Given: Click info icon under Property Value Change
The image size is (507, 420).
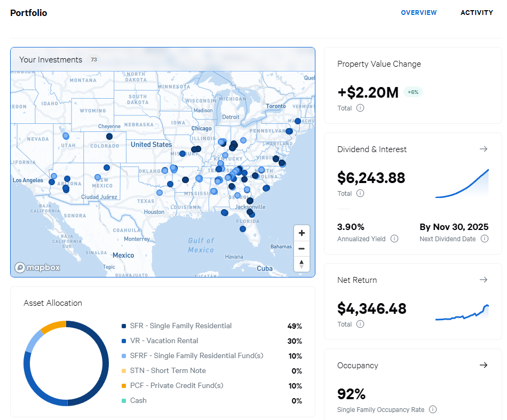Looking at the screenshot, I should [x=360, y=108].
